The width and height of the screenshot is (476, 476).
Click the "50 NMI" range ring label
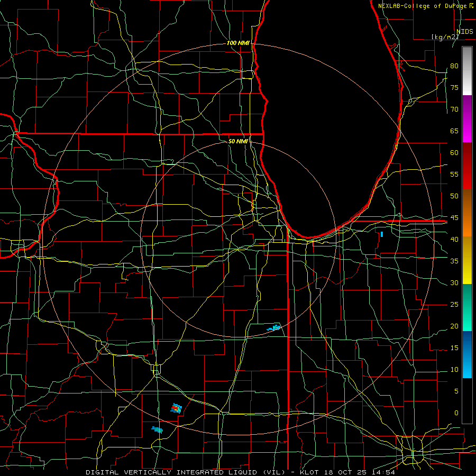click(238, 141)
